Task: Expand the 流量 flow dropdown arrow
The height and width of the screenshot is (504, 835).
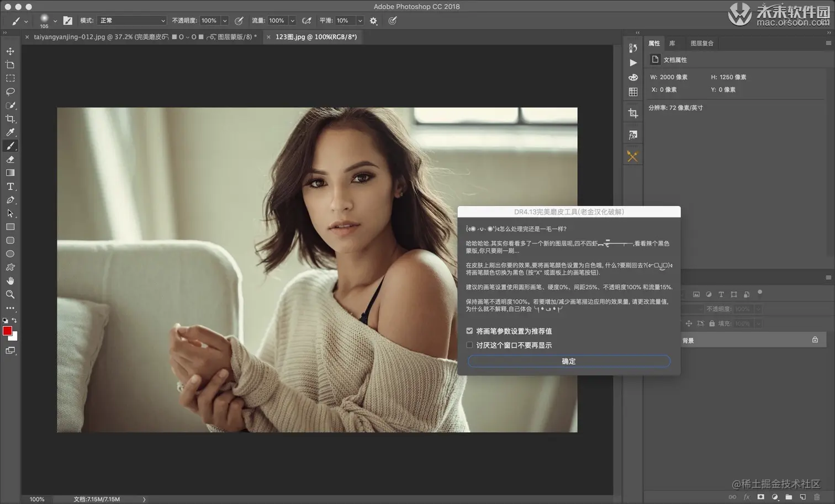Action: (x=292, y=21)
